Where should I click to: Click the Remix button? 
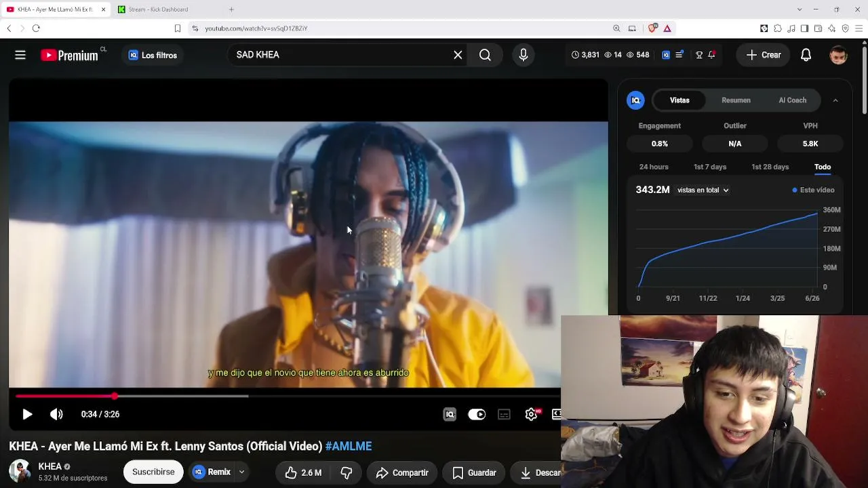(212, 472)
